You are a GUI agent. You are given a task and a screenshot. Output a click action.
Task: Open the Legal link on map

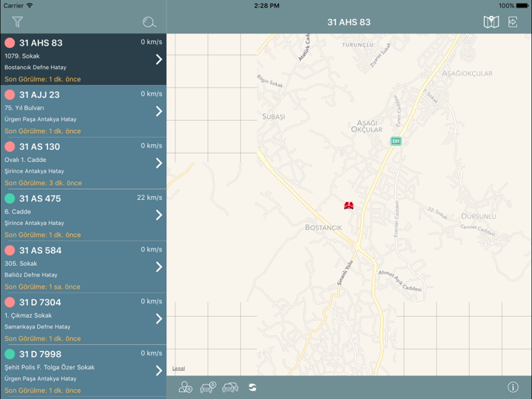(179, 369)
